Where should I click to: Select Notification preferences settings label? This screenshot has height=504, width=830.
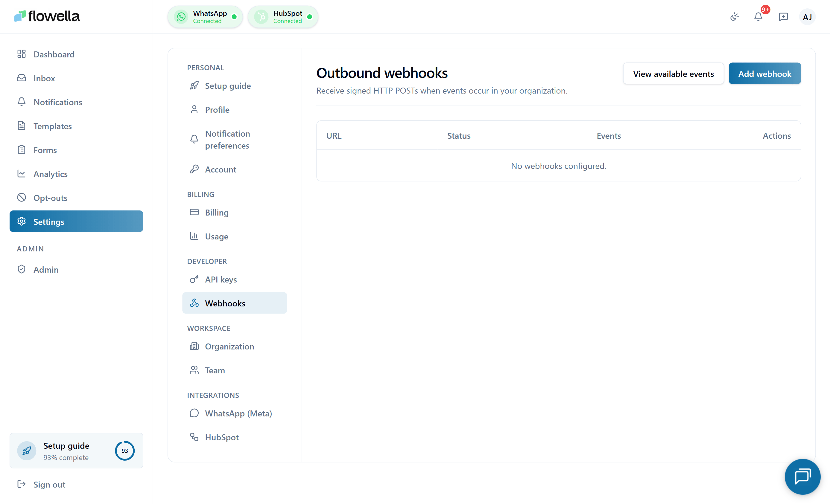[x=227, y=140]
